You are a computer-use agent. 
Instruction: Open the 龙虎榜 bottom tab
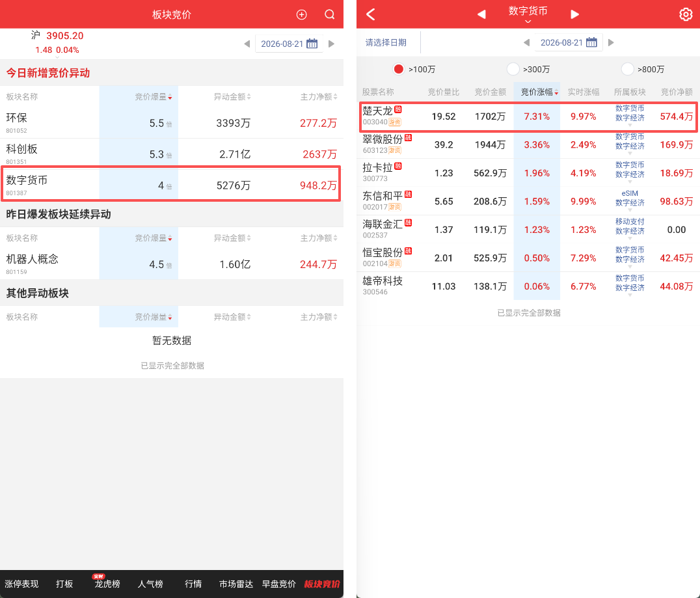pos(107,583)
